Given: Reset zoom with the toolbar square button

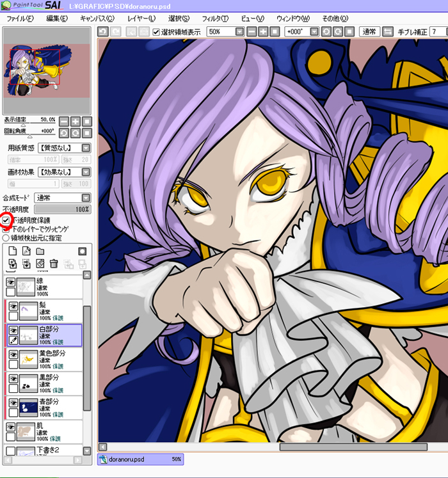Looking at the screenshot, I should point(275,32).
